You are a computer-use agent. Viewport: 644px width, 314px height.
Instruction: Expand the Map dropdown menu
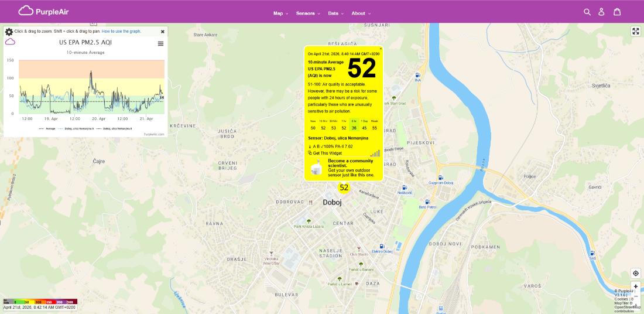click(x=280, y=13)
